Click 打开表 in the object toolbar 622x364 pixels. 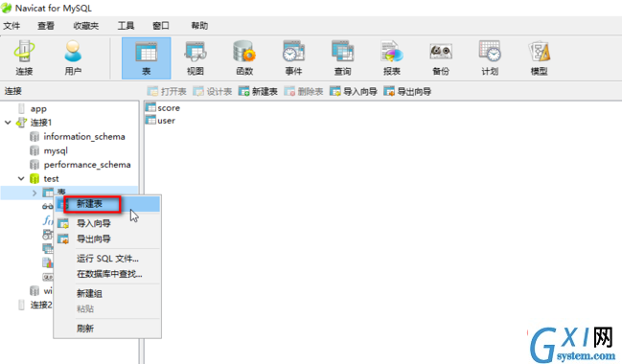click(x=167, y=92)
